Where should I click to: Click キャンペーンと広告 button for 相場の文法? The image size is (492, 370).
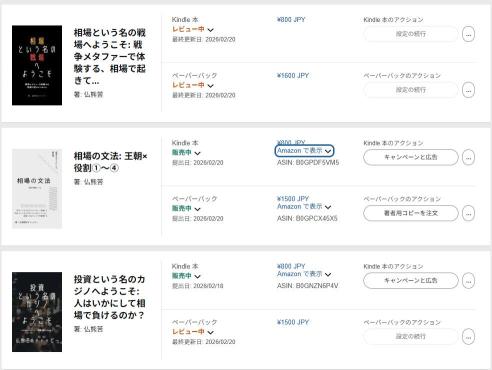[411, 157]
